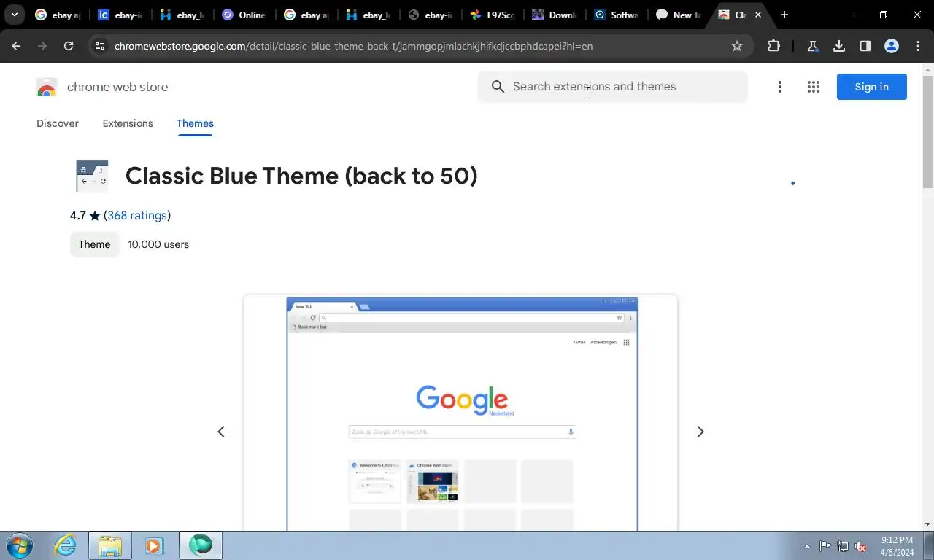The width and height of the screenshot is (934, 560).
Task: Open the Extensions puzzle icon
Action: coord(774,46)
